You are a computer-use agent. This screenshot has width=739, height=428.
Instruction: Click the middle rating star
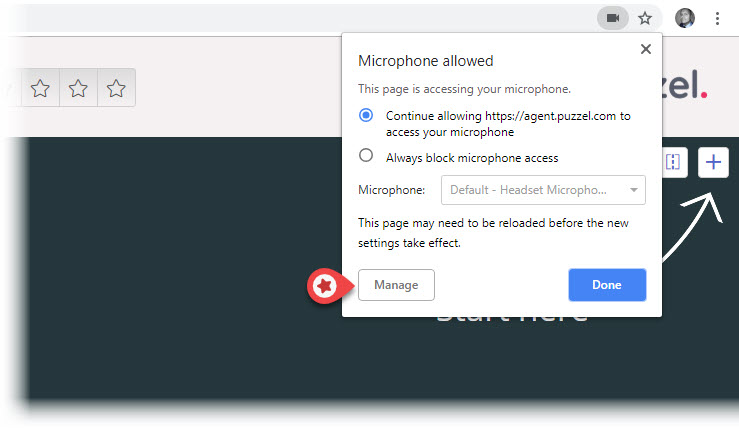(78, 89)
